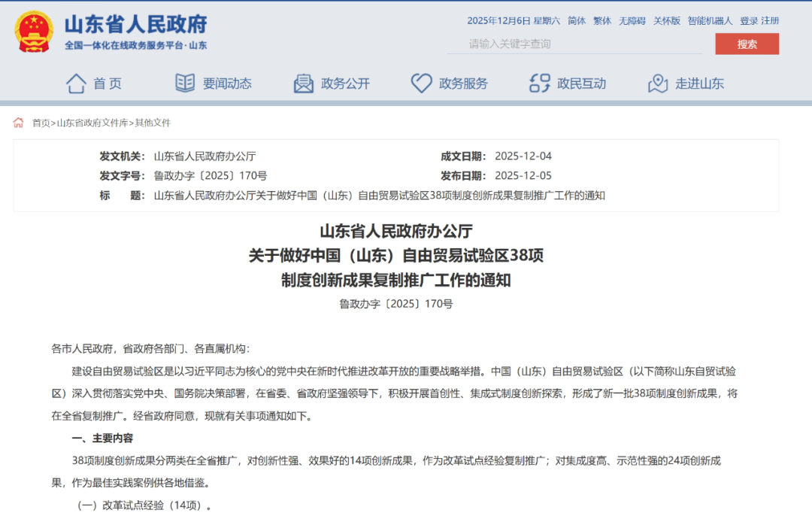Open the 登录 login page

tap(747, 21)
